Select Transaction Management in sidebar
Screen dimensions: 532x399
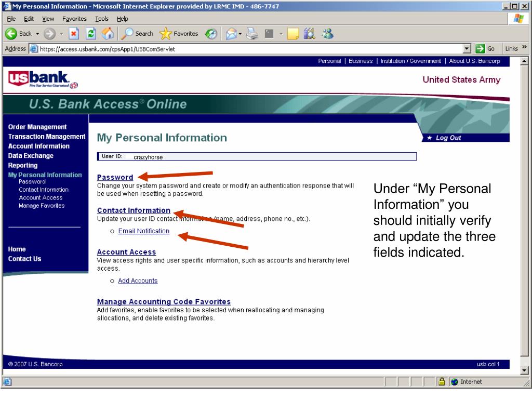point(47,137)
